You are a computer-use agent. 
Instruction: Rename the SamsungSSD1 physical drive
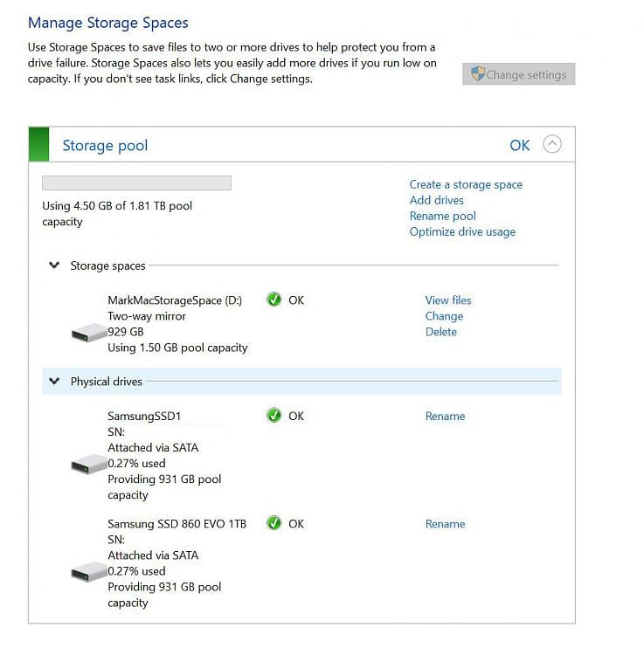coord(445,416)
